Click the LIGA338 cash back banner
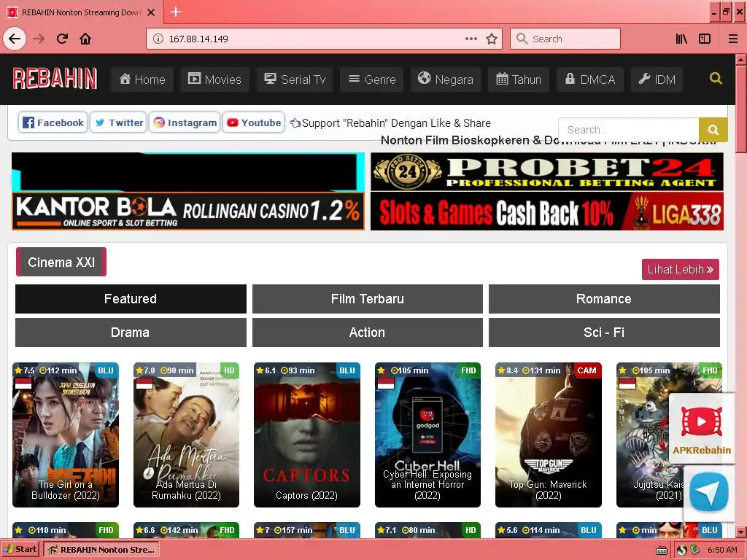 tap(547, 211)
